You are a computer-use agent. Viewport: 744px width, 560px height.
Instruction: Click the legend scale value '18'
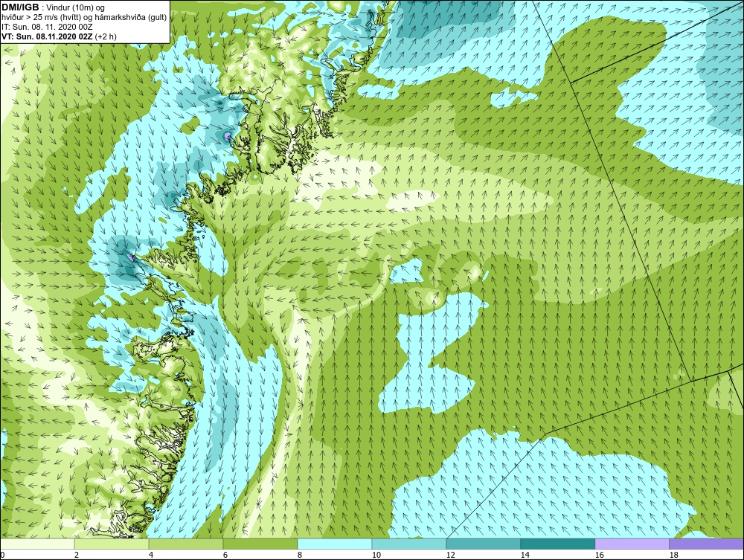pos(674,555)
